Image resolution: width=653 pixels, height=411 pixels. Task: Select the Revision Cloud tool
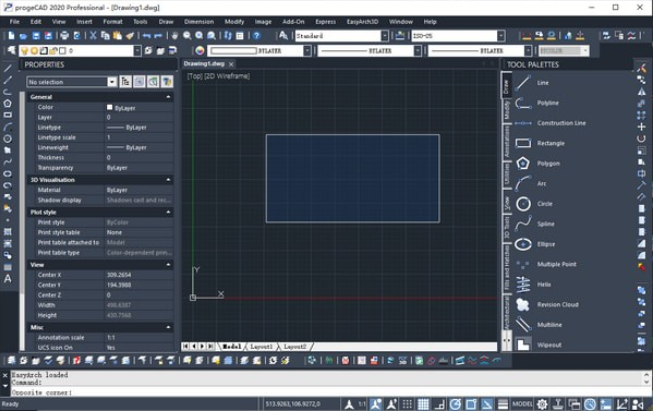557,304
